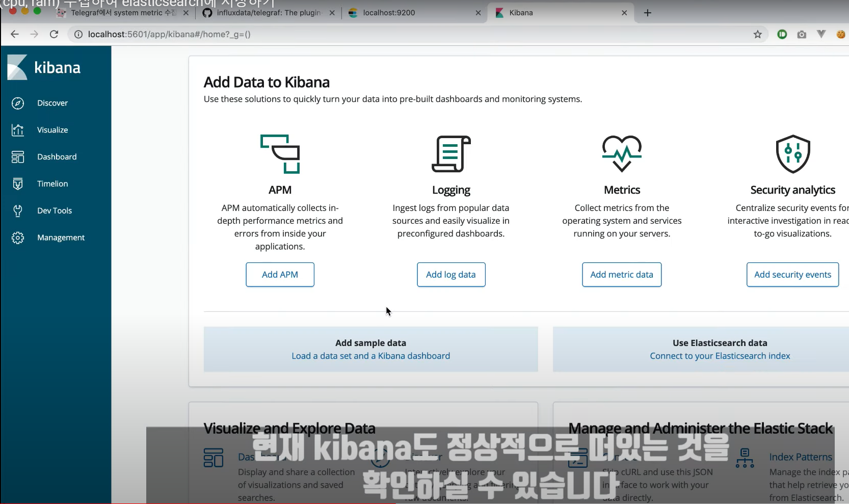Click the Add security events button

point(793,275)
